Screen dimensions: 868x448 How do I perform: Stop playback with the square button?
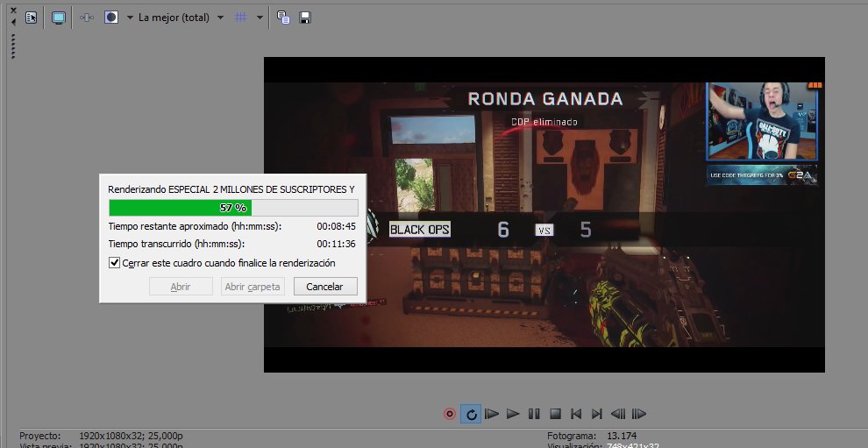(555, 414)
